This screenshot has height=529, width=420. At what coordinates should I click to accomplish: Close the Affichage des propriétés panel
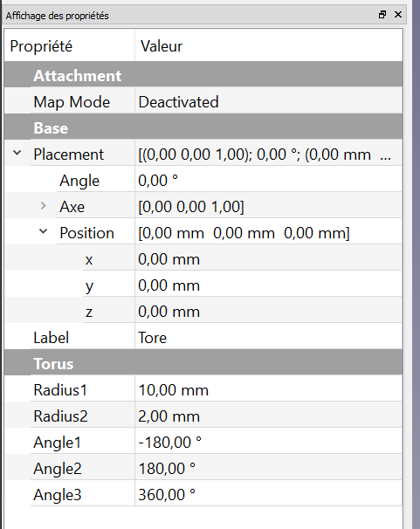point(398,15)
